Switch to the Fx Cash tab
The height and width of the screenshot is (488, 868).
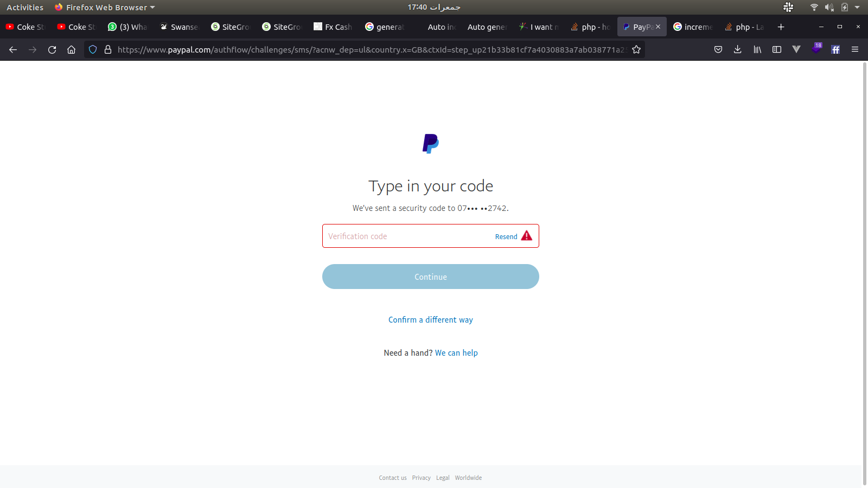(x=333, y=27)
